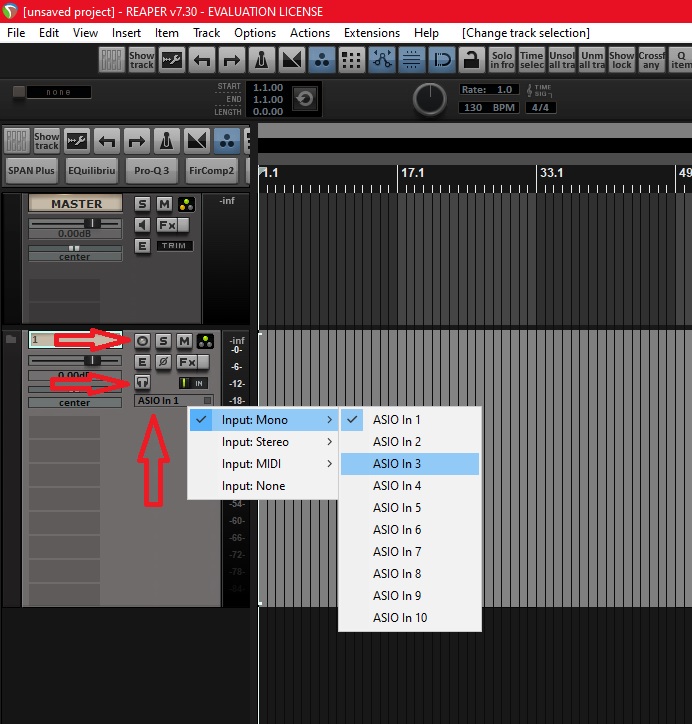Open the 'none' selection mode box

point(59,92)
